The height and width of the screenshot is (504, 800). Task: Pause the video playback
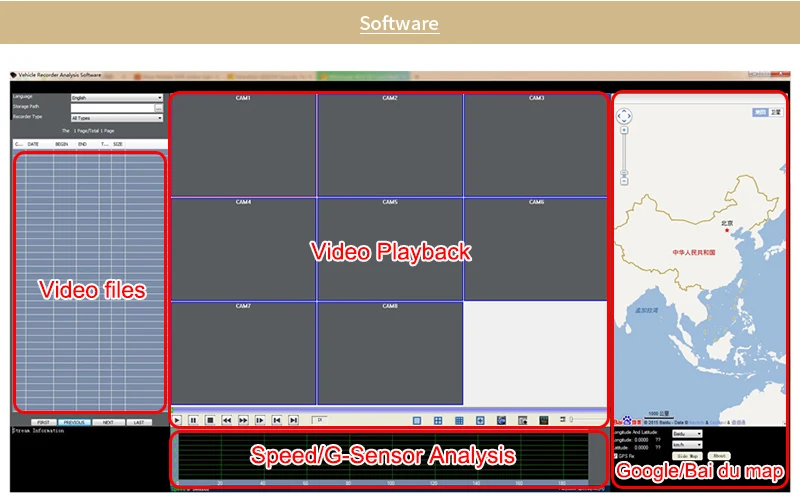pos(193,420)
